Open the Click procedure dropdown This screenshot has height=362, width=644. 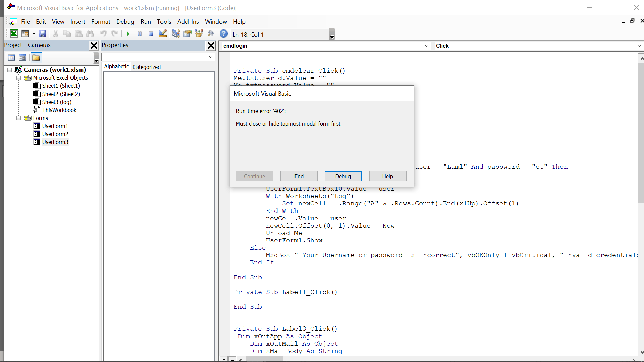639,46
